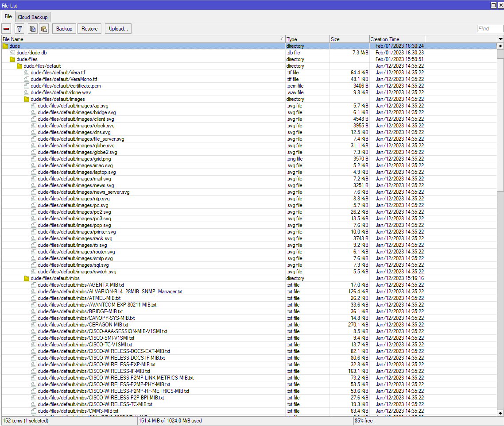Image resolution: width=504 pixels, height=426 pixels.
Task: Click the CERAGON-MIB.txt file icon
Action: [x=34, y=325]
